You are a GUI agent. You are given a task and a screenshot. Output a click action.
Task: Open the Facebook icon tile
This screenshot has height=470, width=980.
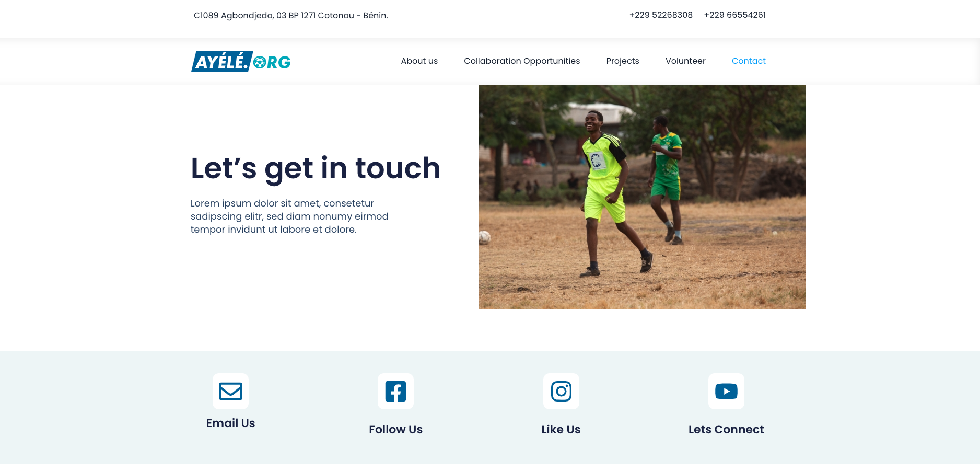pyautogui.click(x=395, y=391)
